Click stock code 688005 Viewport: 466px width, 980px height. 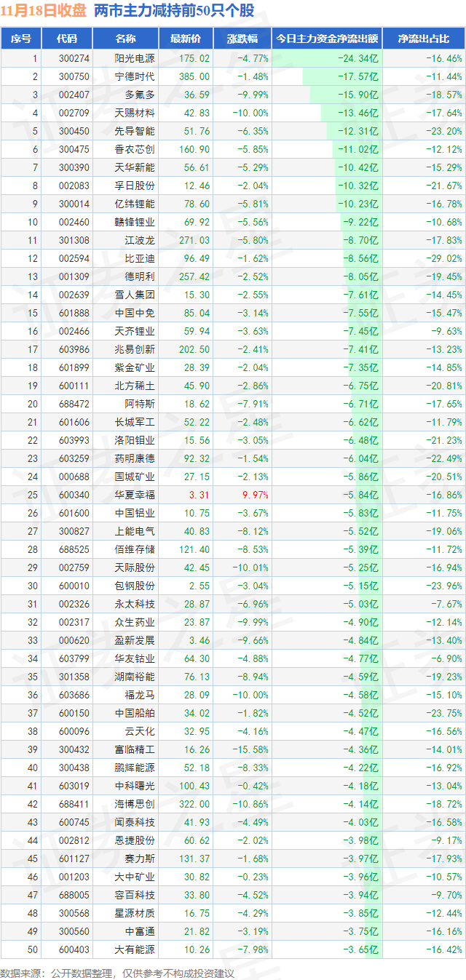pos(74,895)
